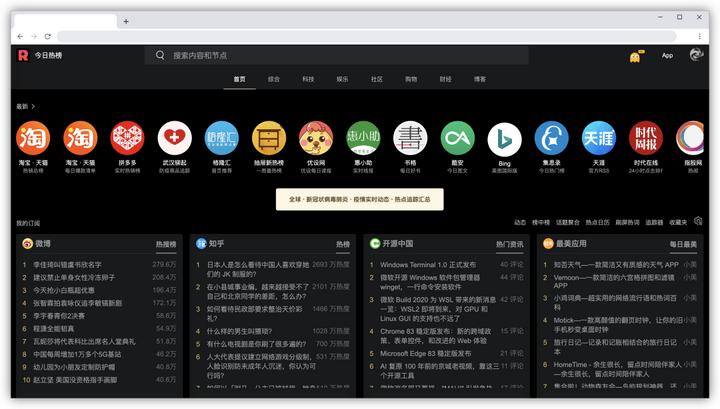Reload the page with browser refresh button

click(x=47, y=36)
